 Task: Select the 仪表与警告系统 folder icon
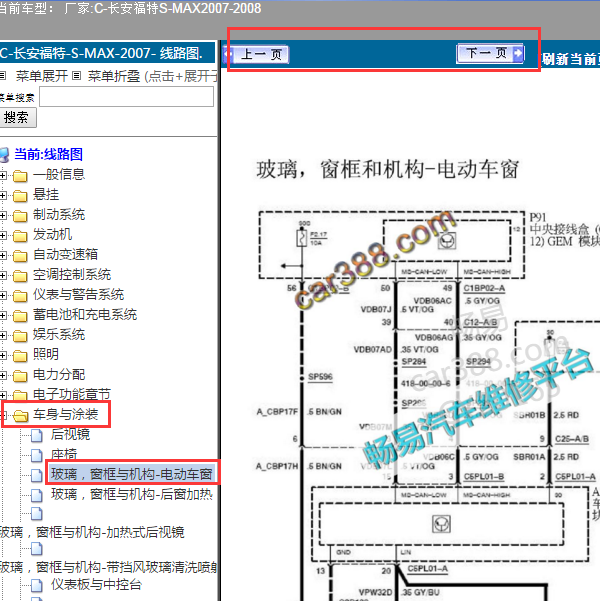pos(20,296)
